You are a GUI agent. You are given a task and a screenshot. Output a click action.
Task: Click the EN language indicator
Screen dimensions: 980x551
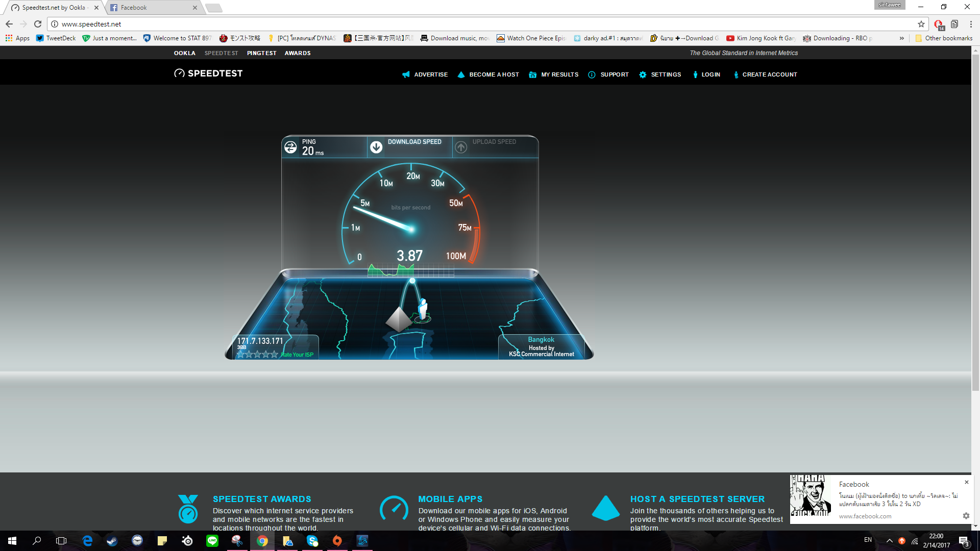point(868,540)
